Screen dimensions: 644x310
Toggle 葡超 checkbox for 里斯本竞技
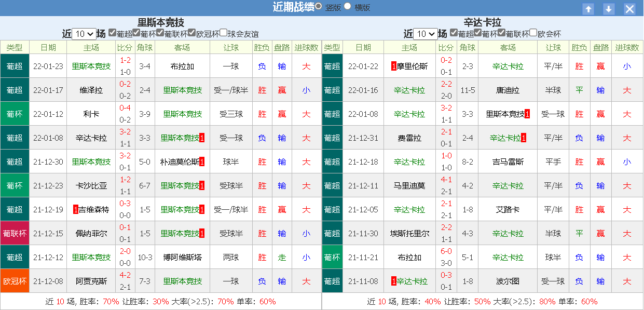pos(112,32)
